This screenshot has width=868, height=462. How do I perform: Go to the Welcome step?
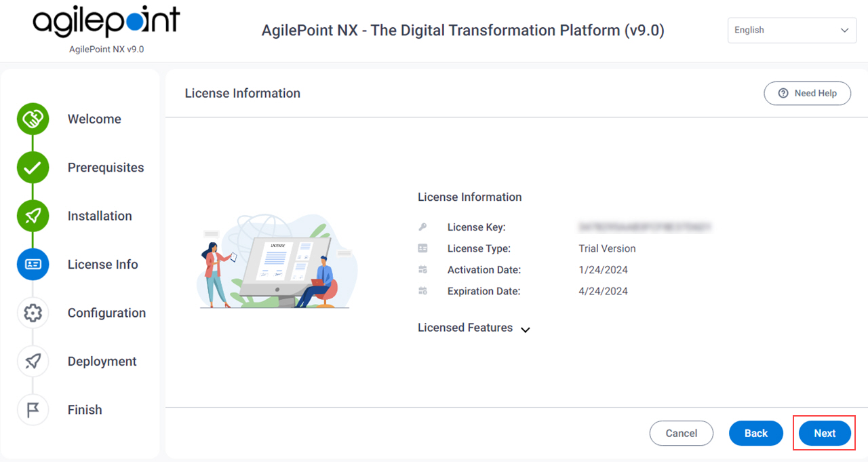click(94, 119)
